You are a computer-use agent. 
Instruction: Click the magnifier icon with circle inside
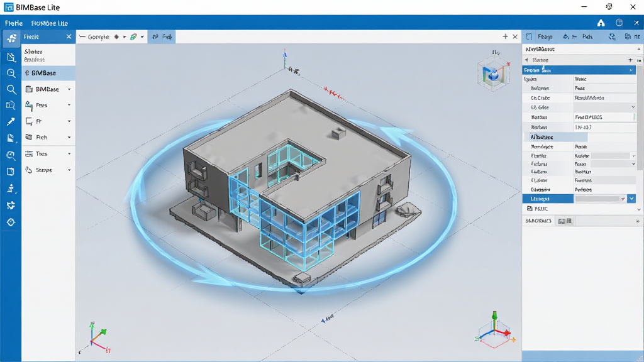point(11,73)
